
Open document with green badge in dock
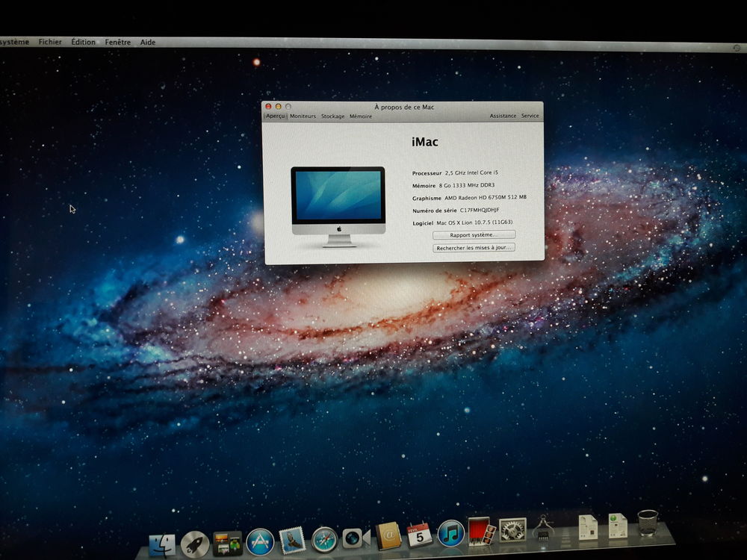point(618,525)
